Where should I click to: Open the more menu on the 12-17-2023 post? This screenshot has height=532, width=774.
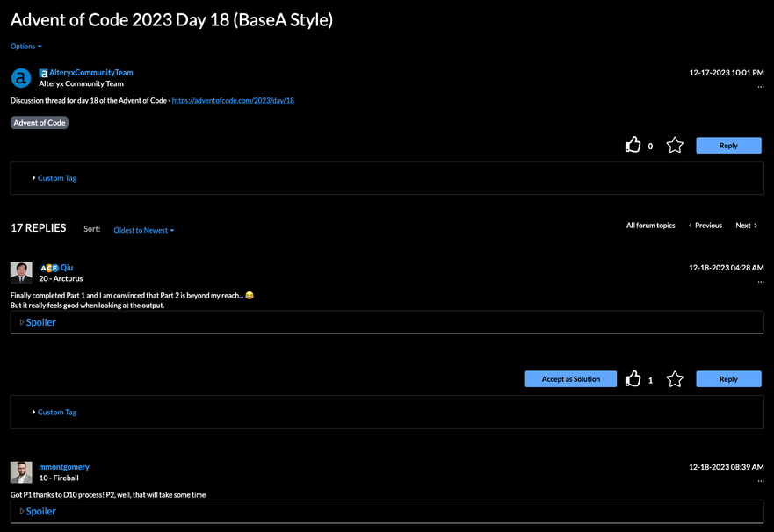click(761, 87)
